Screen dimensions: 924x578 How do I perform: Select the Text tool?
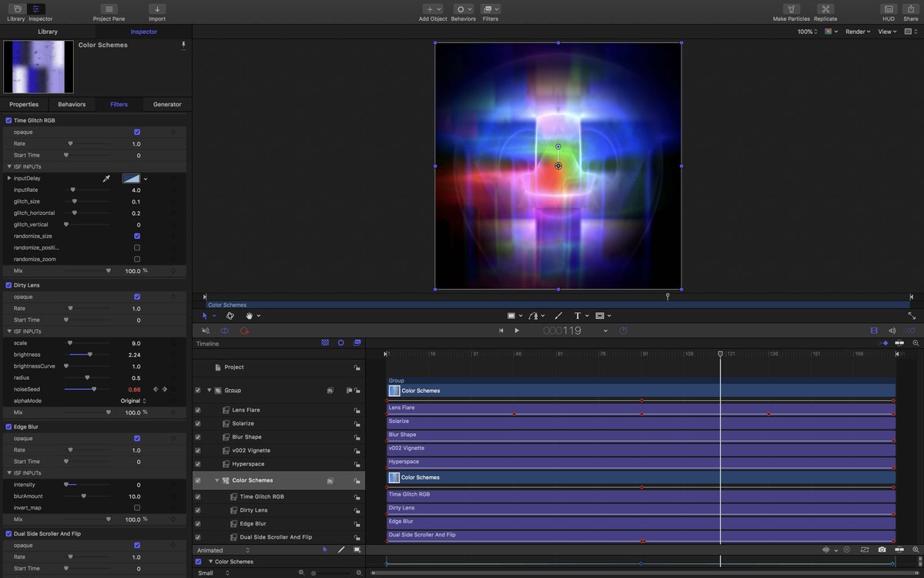click(577, 315)
